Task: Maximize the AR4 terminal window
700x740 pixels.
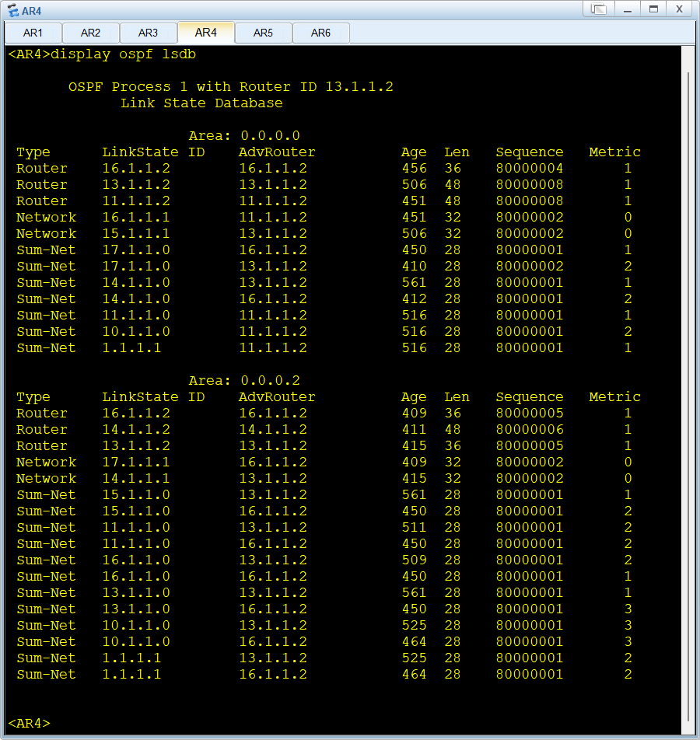Action: tap(653, 9)
